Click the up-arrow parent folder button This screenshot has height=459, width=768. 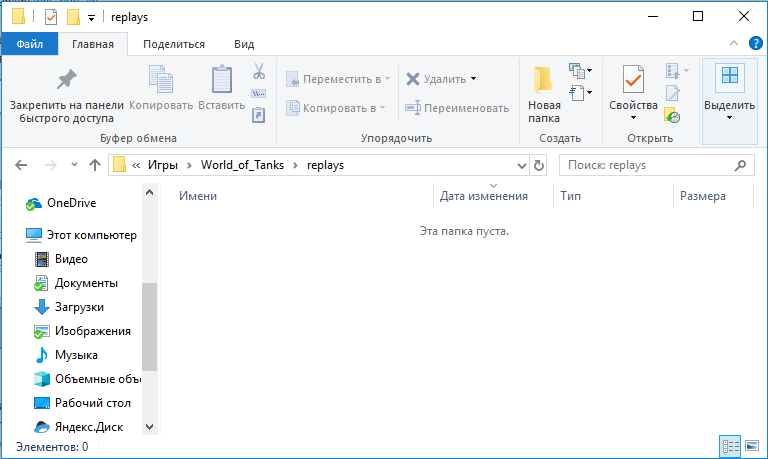(x=95, y=165)
